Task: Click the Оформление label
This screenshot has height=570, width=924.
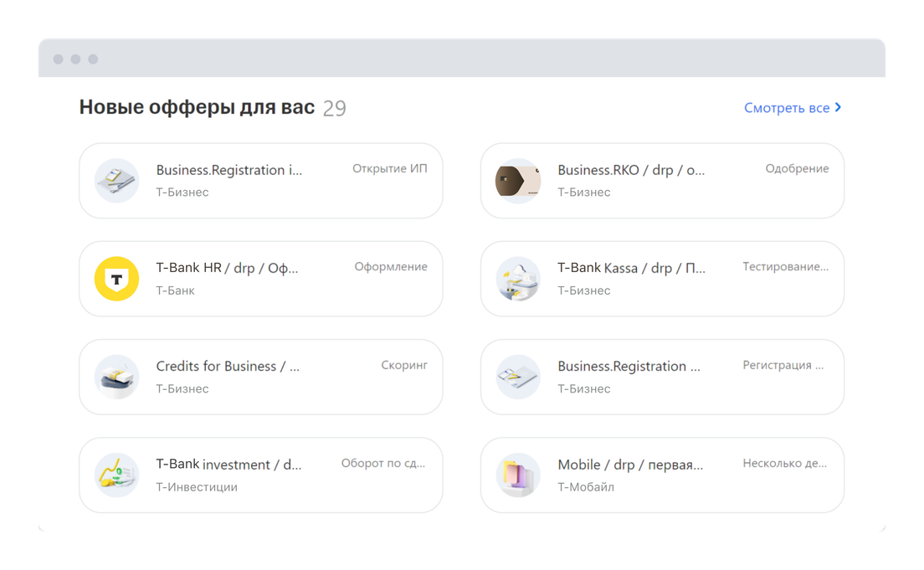Action: click(391, 267)
